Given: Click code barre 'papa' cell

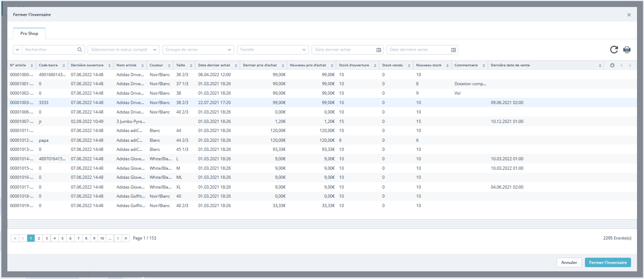Looking at the screenshot, I should (x=44, y=140).
